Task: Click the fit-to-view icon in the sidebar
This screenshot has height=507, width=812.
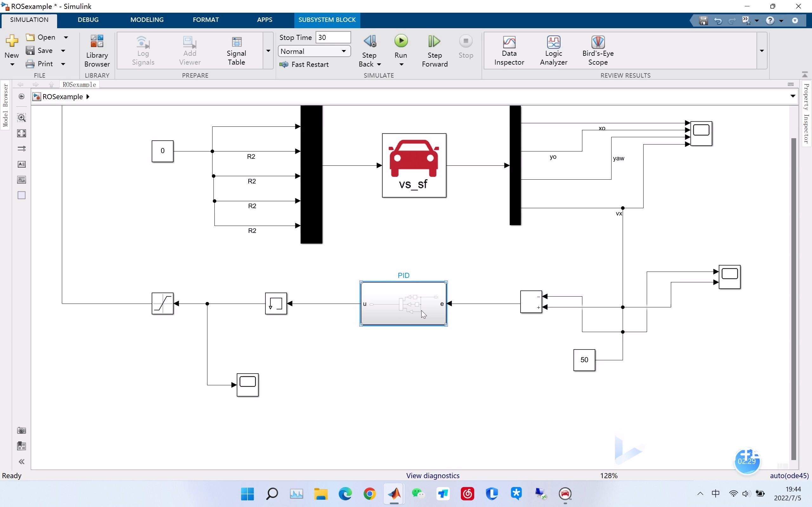Action: click(21, 133)
